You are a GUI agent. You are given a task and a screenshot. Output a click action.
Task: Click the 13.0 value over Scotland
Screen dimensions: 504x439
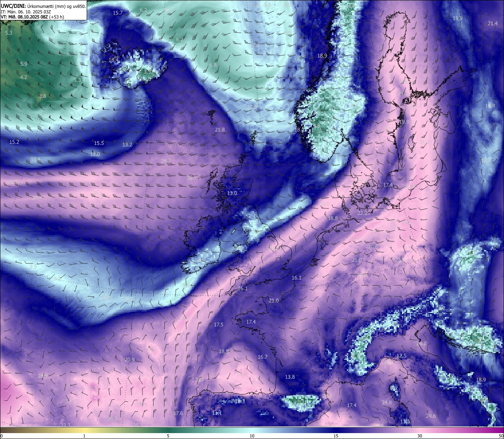click(x=232, y=193)
